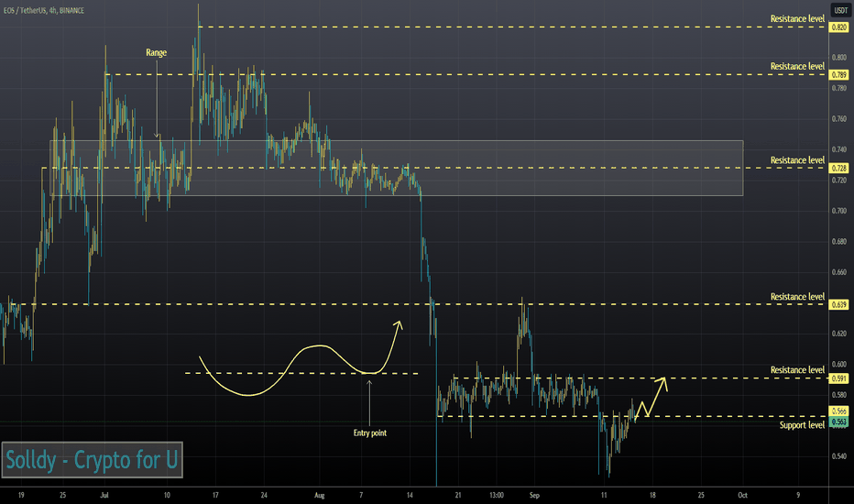This screenshot has width=854, height=504.
Task: Click the Resistance level text at 0.591
Action: [x=797, y=369]
